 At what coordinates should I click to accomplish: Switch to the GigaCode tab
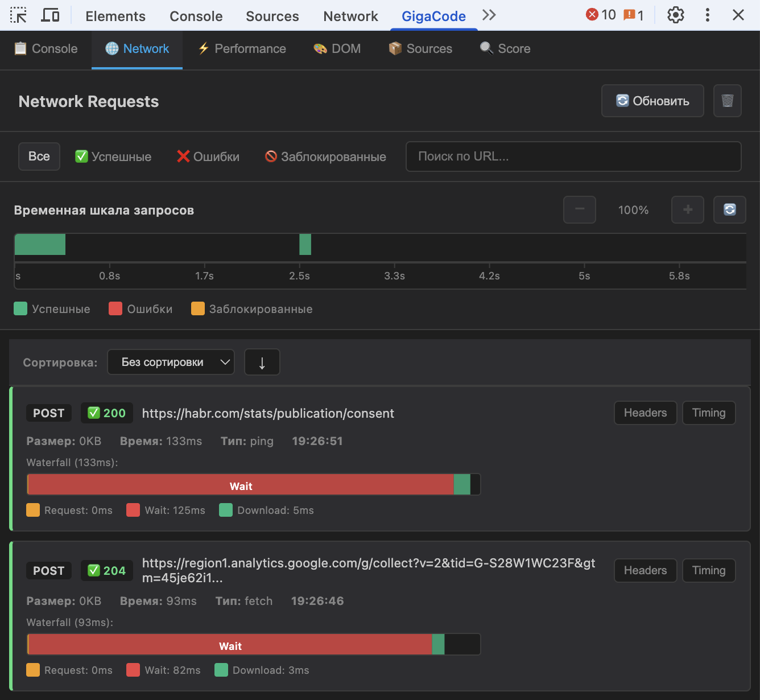[433, 15]
